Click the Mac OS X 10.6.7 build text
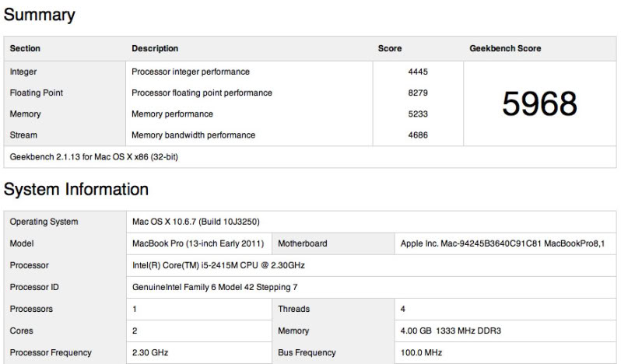The image size is (621, 364). pos(202,222)
